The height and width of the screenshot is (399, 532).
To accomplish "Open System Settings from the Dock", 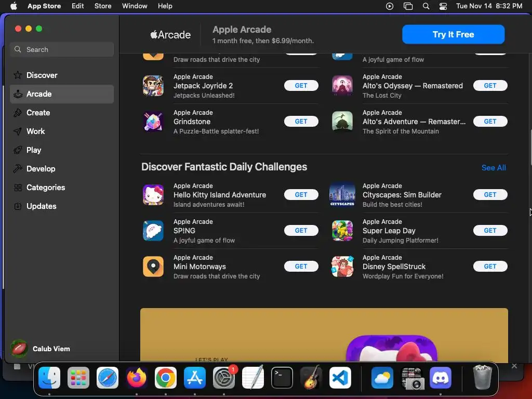I will (224, 378).
